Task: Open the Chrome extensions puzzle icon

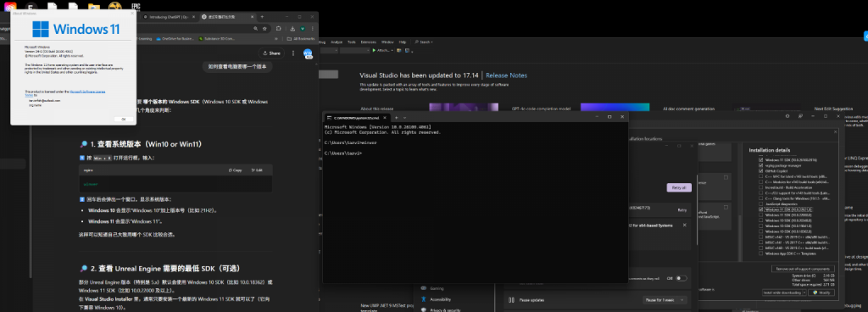Action: pyautogui.click(x=278, y=28)
